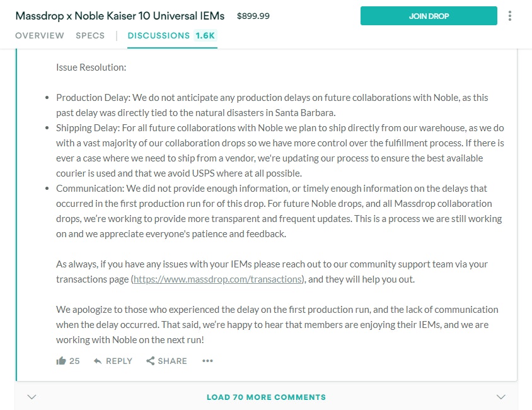Click the REPLY text label
532x410 pixels.
tap(119, 361)
